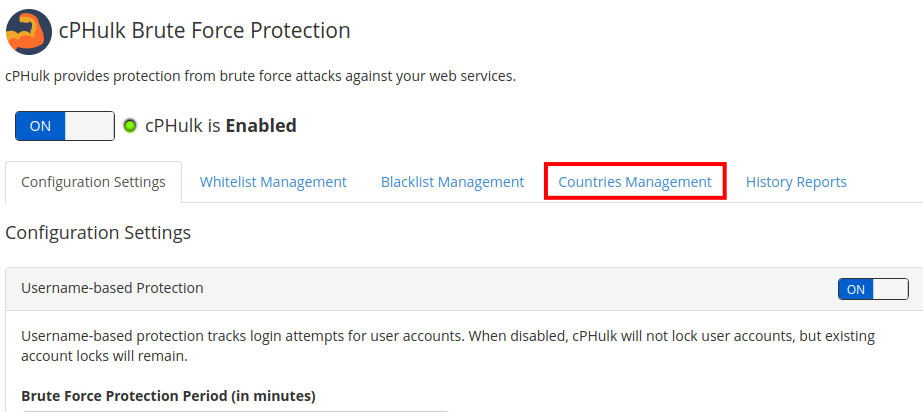Click the Configuration Settings section heading
Viewport: 923px width, 412px height.
(x=98, y=233)
